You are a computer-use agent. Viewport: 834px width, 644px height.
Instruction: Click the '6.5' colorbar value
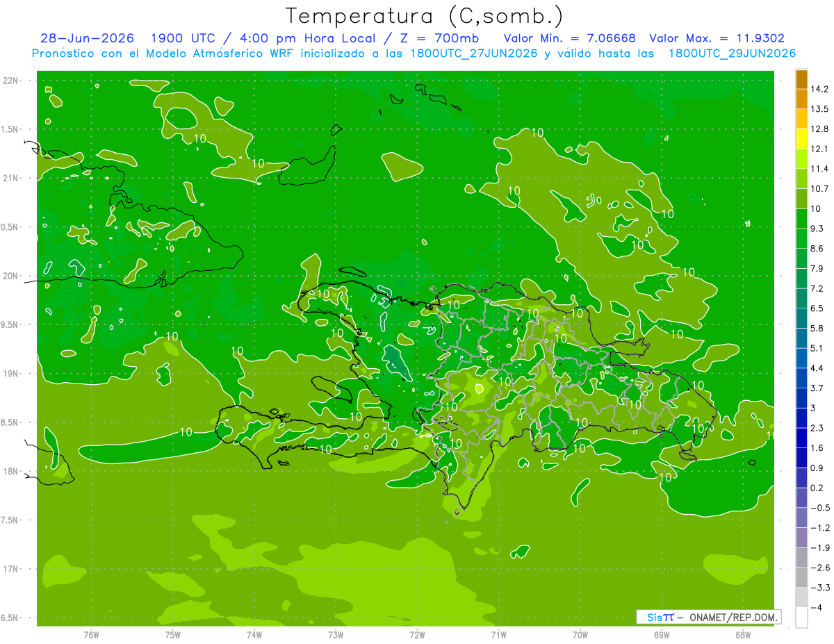[817, 308]
